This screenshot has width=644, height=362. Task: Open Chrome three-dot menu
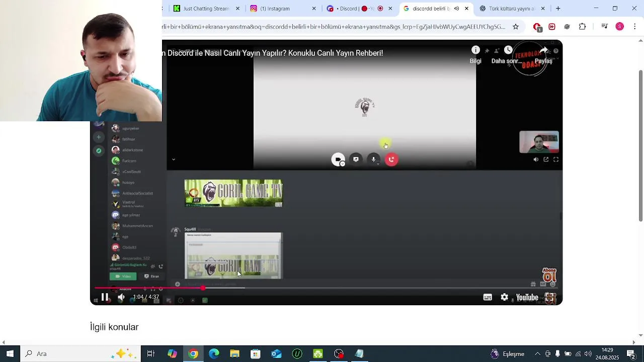point(635,27)
